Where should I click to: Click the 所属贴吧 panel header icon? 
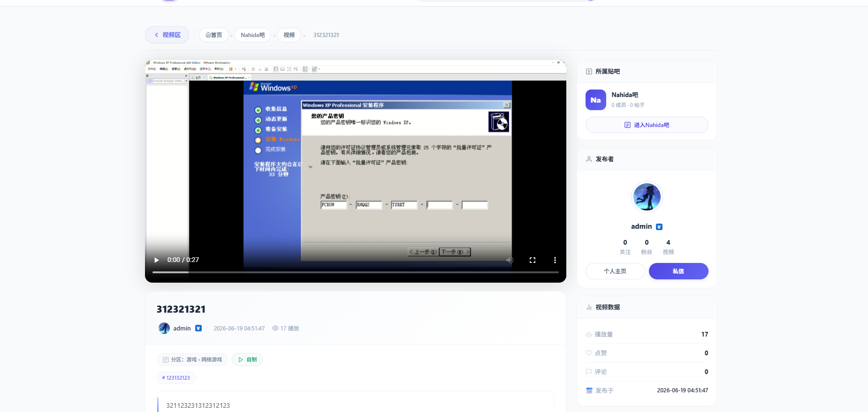pos(589,72)
